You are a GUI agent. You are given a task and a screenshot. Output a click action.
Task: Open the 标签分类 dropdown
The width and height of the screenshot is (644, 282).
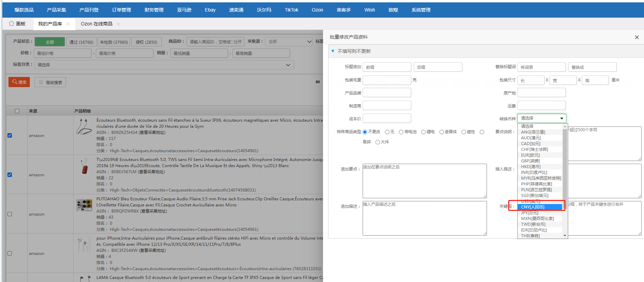(x=164, y=65)
